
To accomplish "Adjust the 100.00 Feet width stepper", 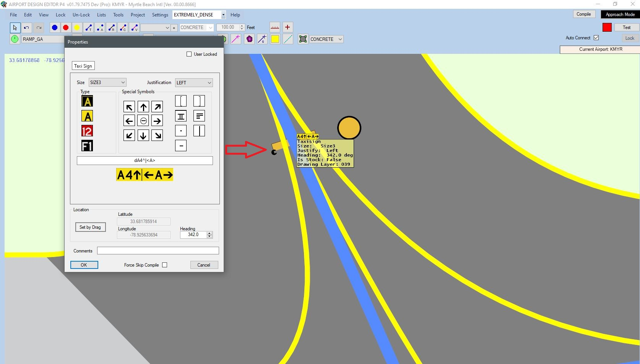I will tap(242, 28).
